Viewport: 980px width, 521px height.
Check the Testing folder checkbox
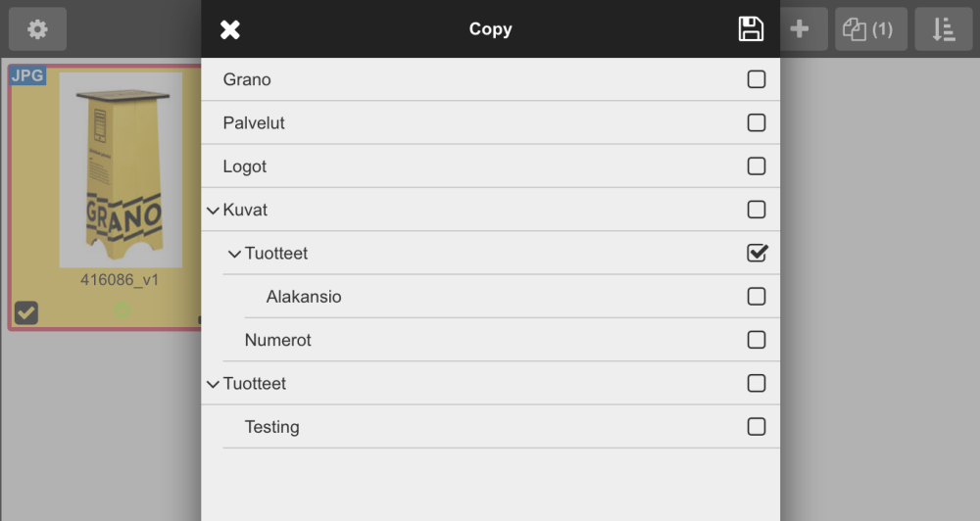757,426
